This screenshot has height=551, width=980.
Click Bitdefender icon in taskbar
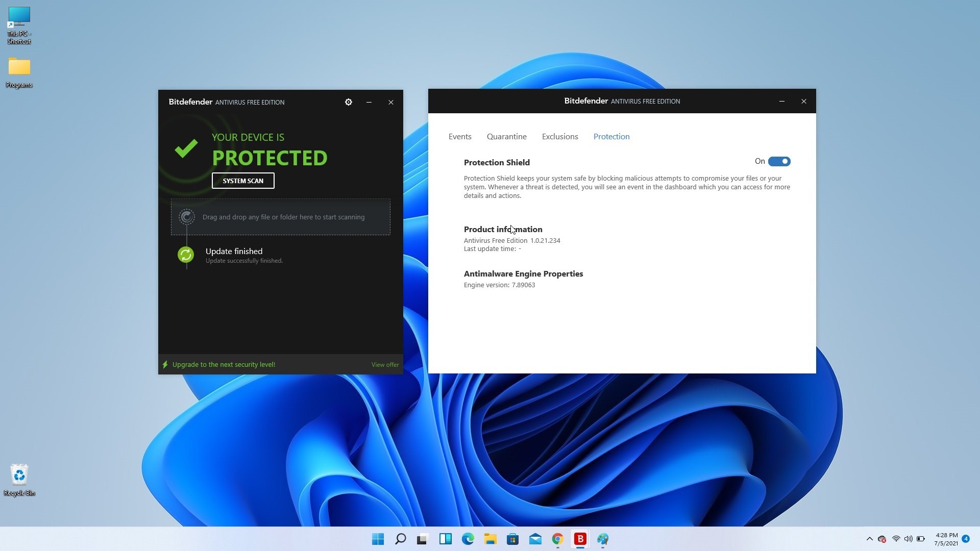[x=580, y=539]
